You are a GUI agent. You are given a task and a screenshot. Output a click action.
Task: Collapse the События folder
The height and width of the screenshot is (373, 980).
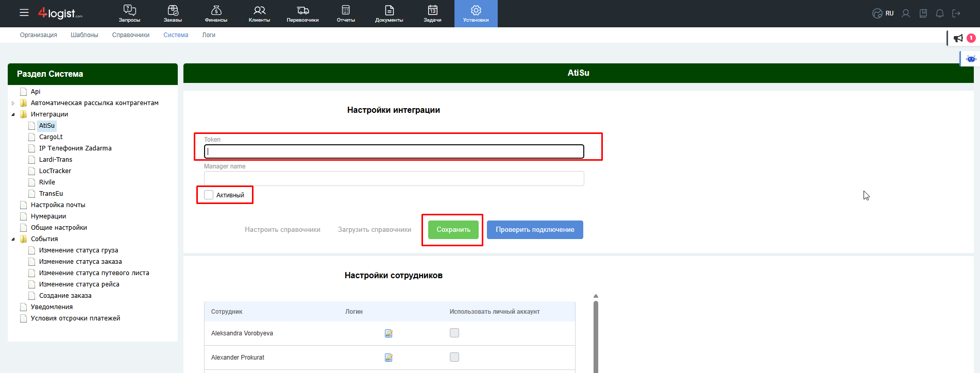13,239
